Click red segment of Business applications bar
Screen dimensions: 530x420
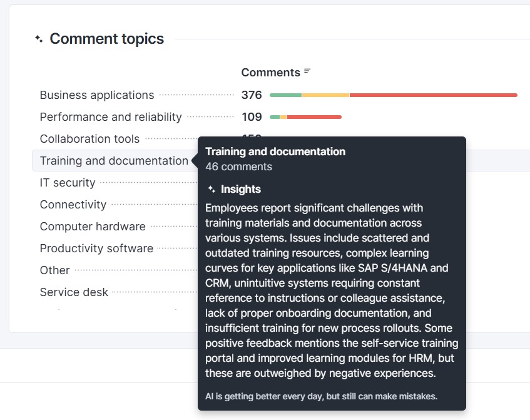(433, 95)
